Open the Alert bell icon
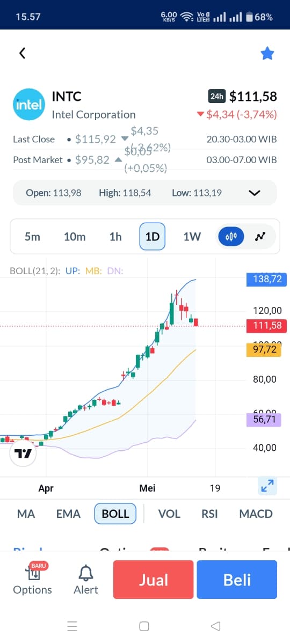The height and width of the screenshot is (644, 290). point(86,580)
